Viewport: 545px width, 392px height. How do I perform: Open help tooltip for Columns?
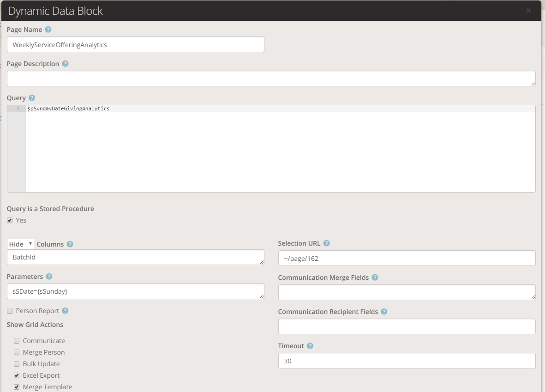[70, 244]
